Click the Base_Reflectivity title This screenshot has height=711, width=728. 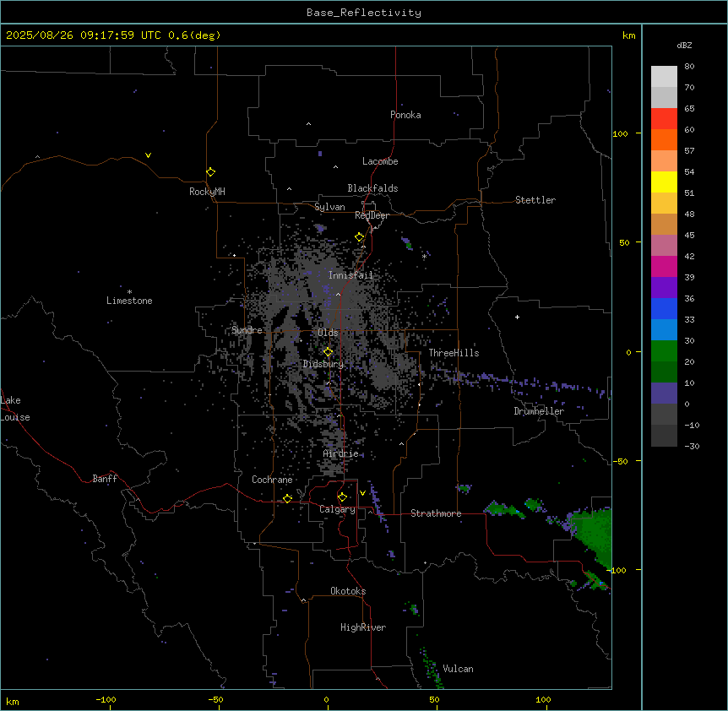click(x=364, y=13)
